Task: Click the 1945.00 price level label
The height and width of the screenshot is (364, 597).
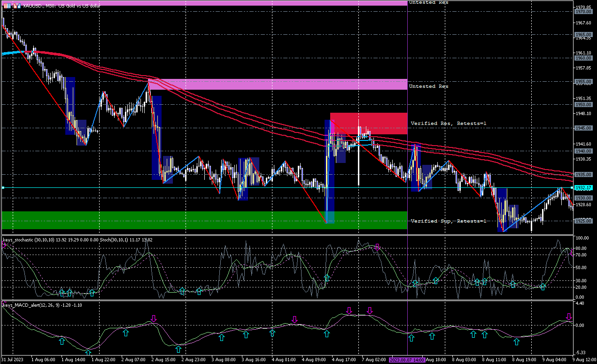Action: click(583, 128)
